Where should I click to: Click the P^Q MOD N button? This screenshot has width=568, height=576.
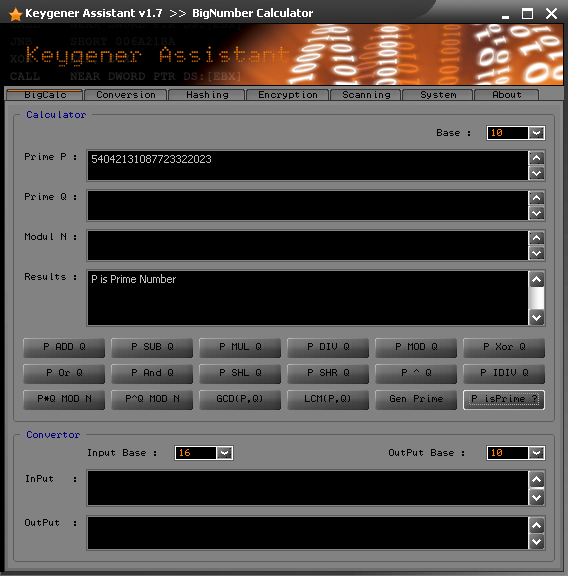[x=152, y=399]
